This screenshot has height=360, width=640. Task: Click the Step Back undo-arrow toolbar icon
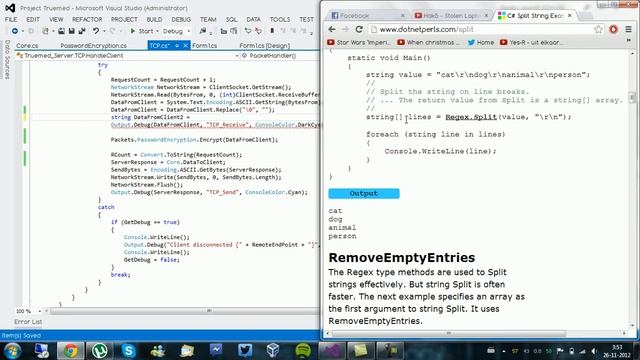click(248, 31)
